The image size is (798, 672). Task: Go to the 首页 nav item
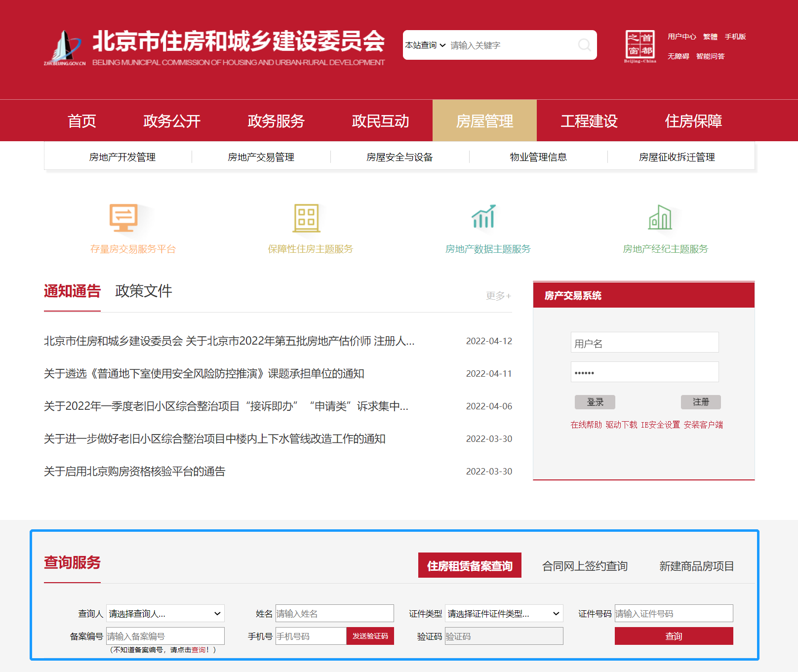point(82,121)
